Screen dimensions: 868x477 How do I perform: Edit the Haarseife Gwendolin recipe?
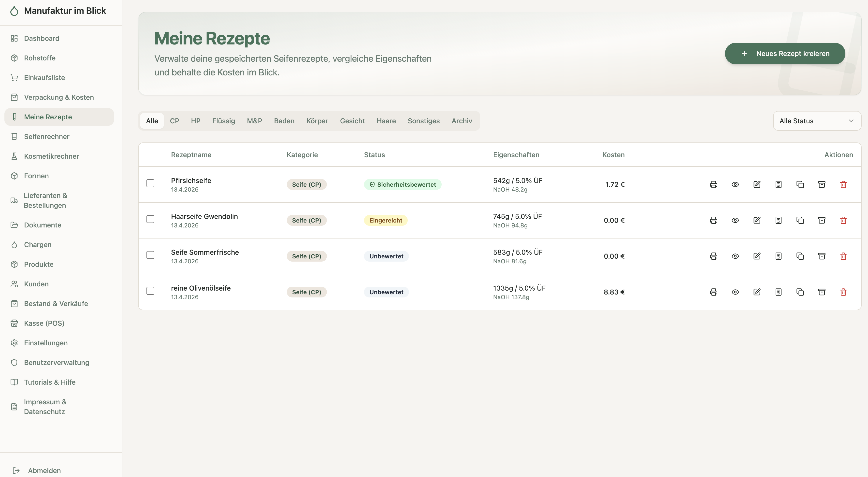coord(757,220)
